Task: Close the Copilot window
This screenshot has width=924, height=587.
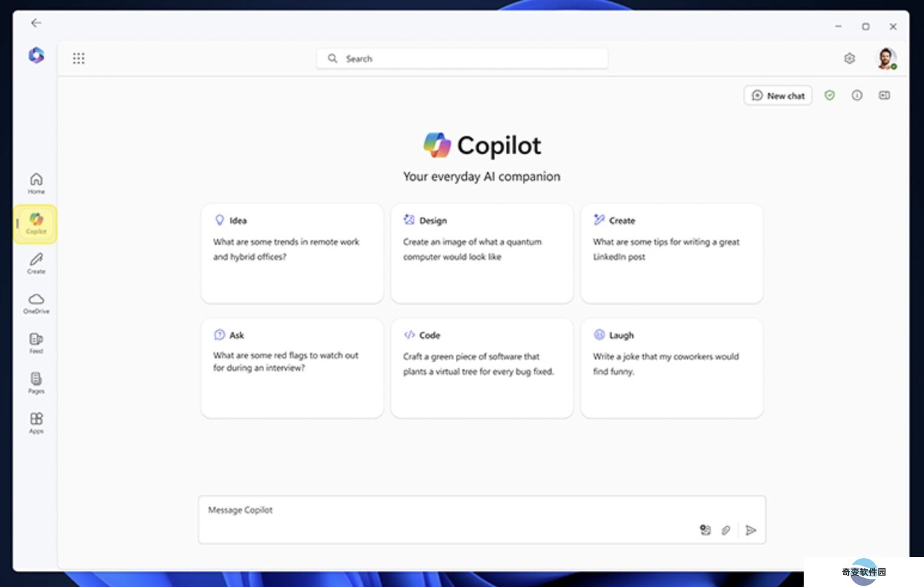Action: pyautogui.click(x=893, y=26)
